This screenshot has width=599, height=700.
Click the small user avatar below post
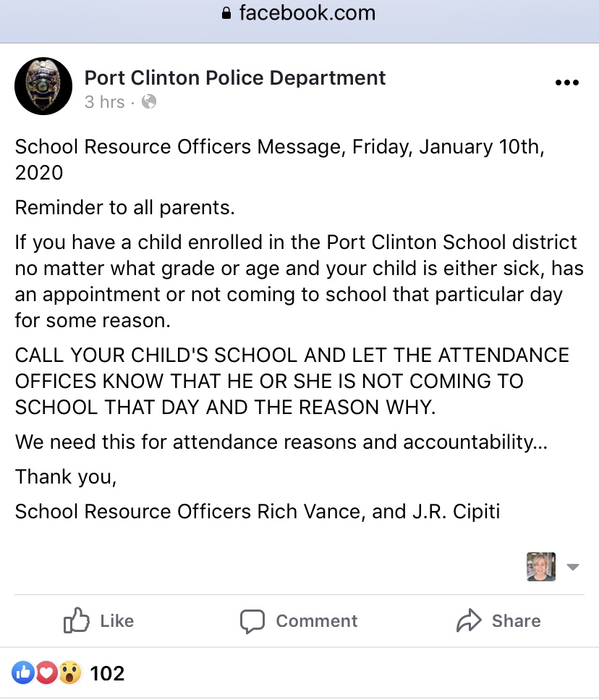coord(540,567)
